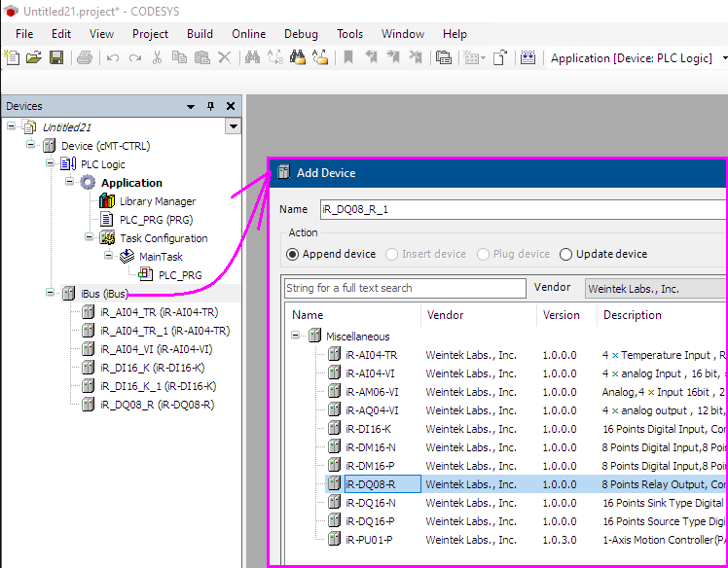Image resolution: width=728 pixels, height=568 pixels.
Task: Collapse the PLC Logic tree node
Action: tap(51, 162)
